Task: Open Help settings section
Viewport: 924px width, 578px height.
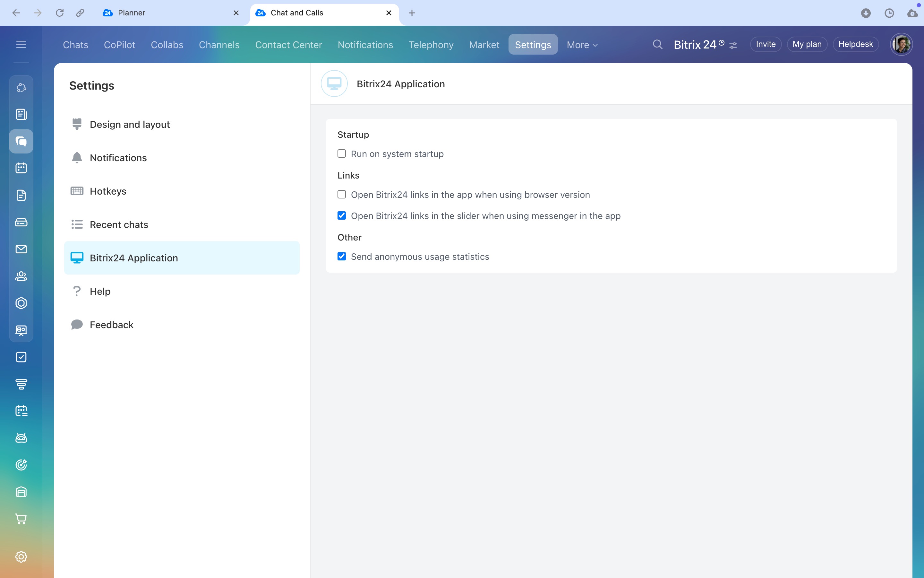Action: tap(182, 291)
